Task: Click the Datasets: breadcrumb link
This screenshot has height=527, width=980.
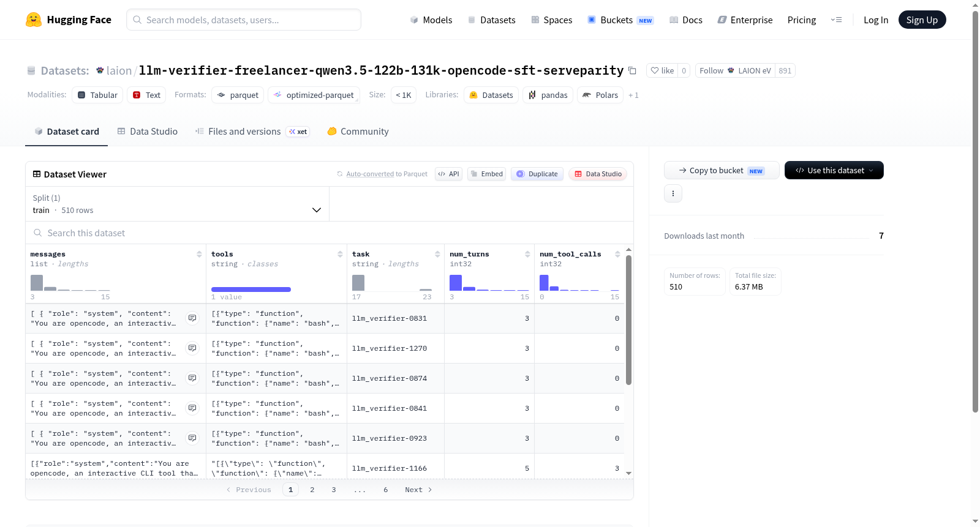Action: click(x=65, y=70)
